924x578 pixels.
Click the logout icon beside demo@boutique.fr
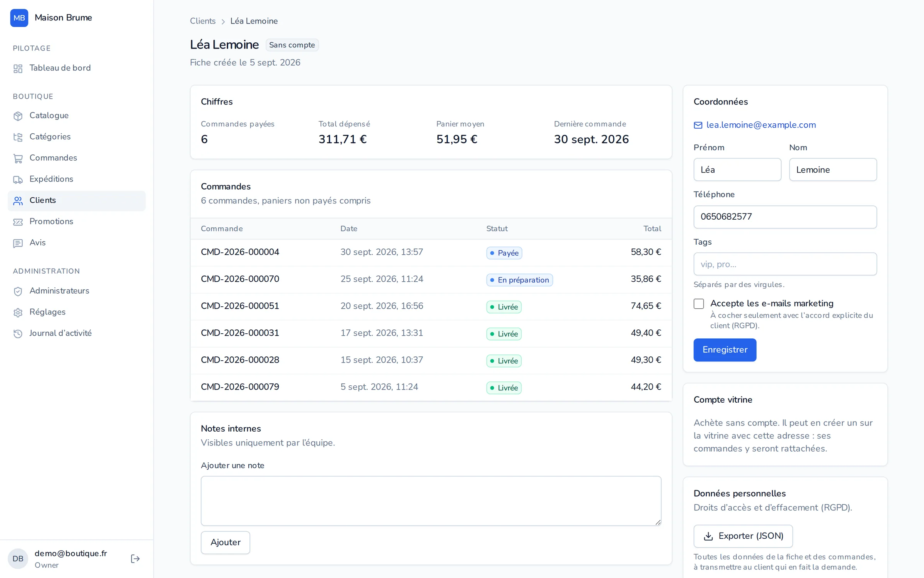135,559
